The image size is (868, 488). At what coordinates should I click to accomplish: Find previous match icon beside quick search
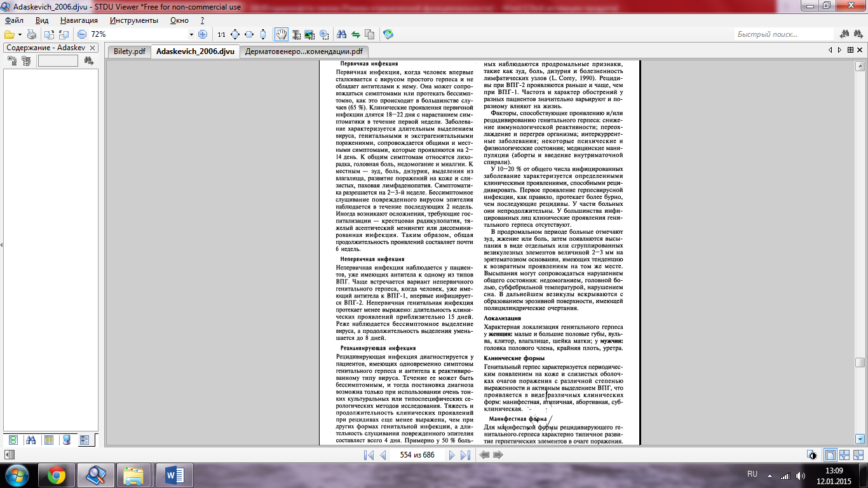[x=845, y=34]
